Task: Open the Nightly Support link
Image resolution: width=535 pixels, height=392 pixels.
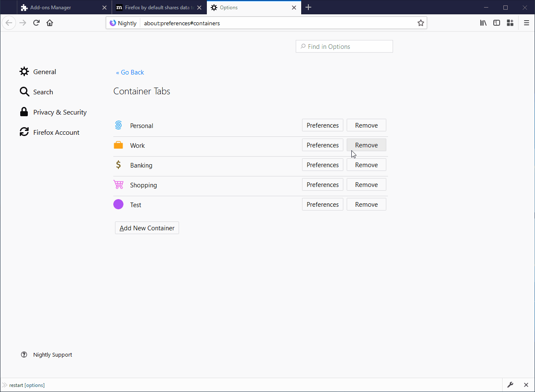Action: click(53, 355)
